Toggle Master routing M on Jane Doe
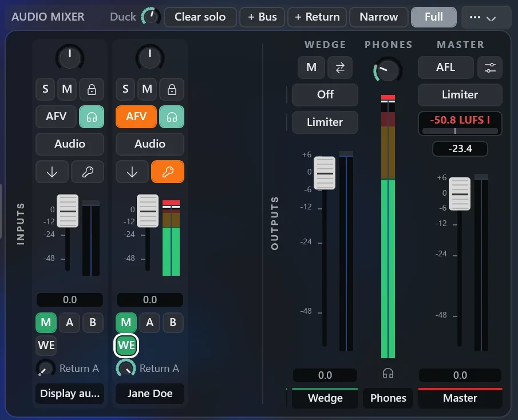The height and width of the screenshot is (420, 518). pyautogui.click(x=126, y=322)
